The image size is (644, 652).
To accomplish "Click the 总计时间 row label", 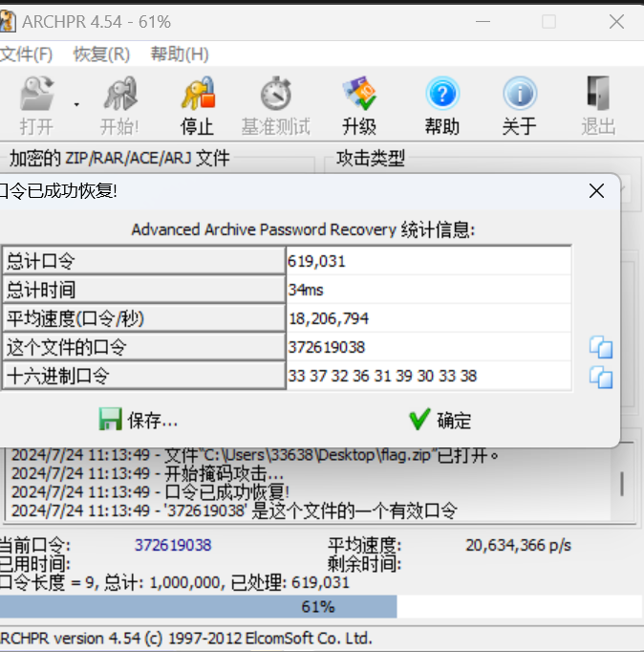I will 143,290.
